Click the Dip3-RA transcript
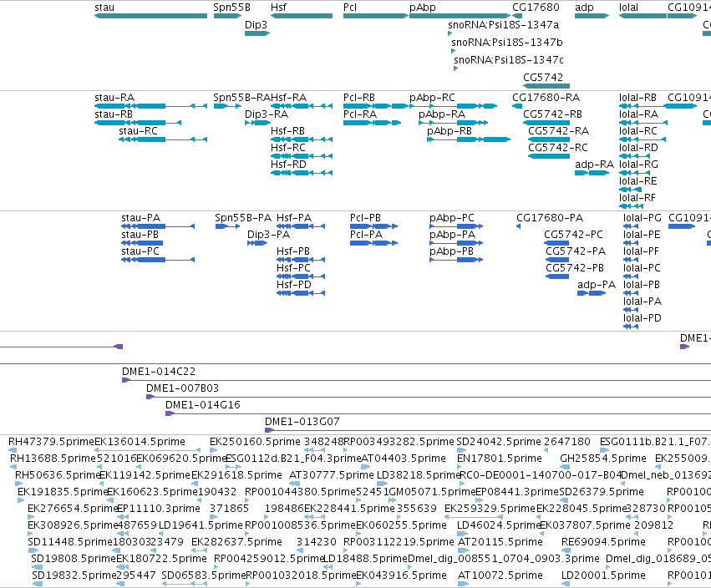 tap(257, 123)
